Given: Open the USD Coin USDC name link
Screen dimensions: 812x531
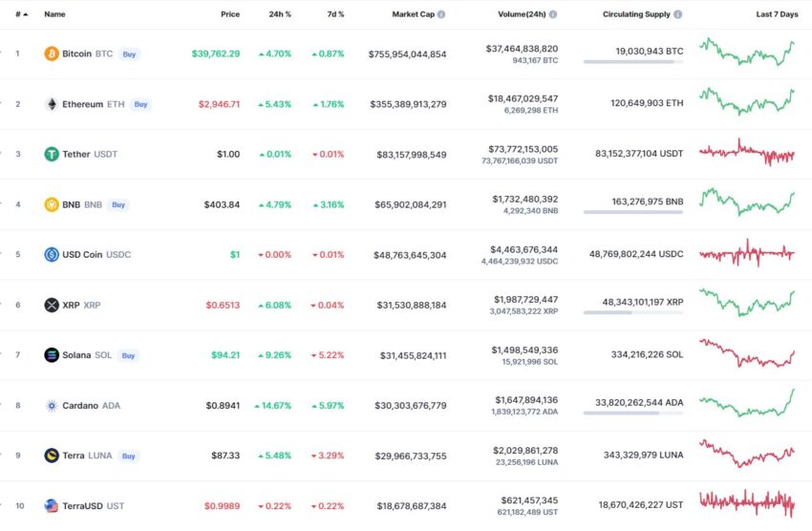Looking at the screenshot, I should 96,255.
